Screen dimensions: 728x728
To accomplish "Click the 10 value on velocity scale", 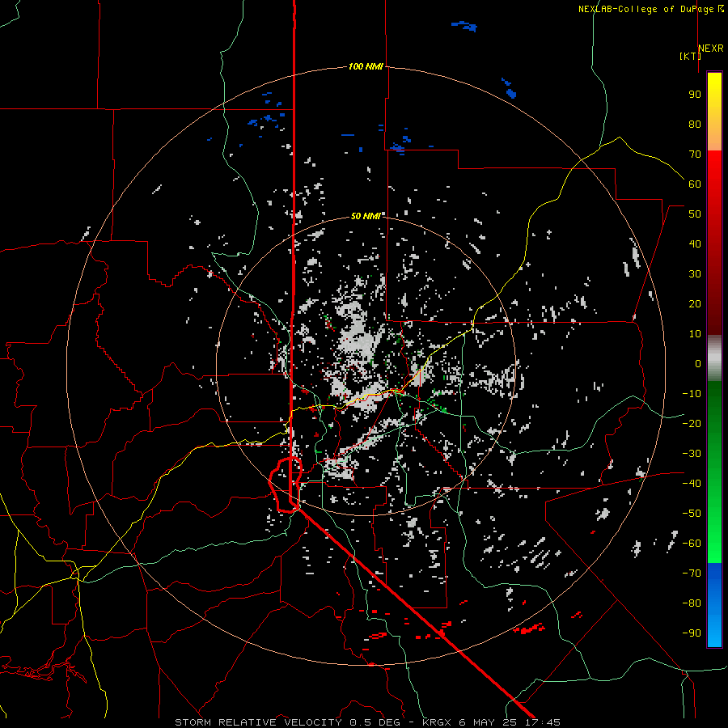I will click(695, 334).
